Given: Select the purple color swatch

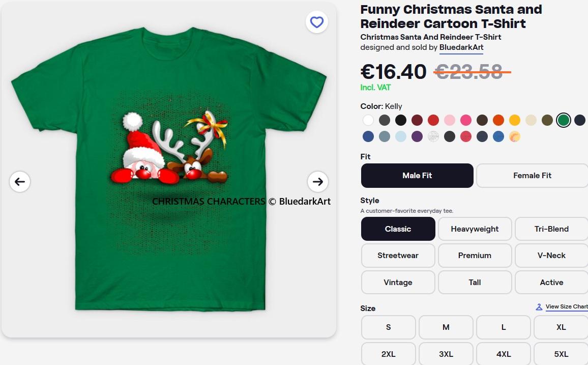Looking at the screenshot, I should [x=417, y=136].
